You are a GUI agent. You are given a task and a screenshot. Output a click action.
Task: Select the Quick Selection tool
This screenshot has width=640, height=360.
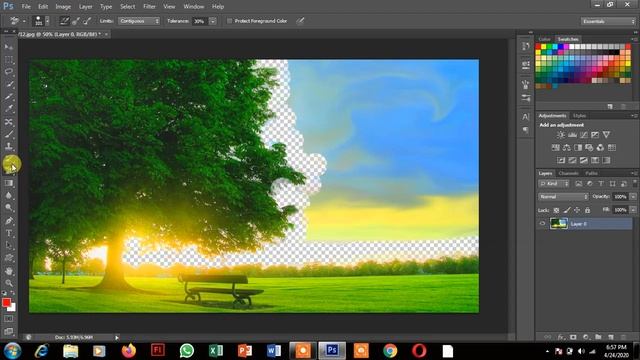[x=9, y=84]
